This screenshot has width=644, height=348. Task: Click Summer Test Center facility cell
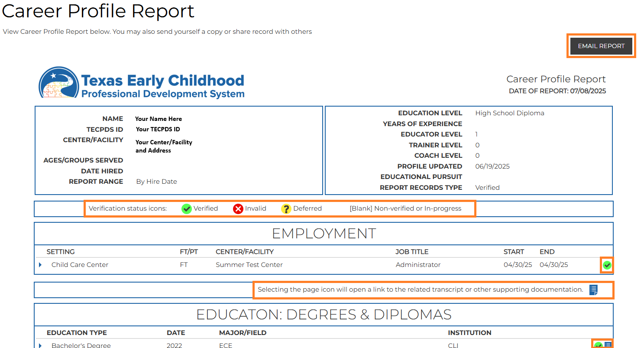tap(249, 265)
